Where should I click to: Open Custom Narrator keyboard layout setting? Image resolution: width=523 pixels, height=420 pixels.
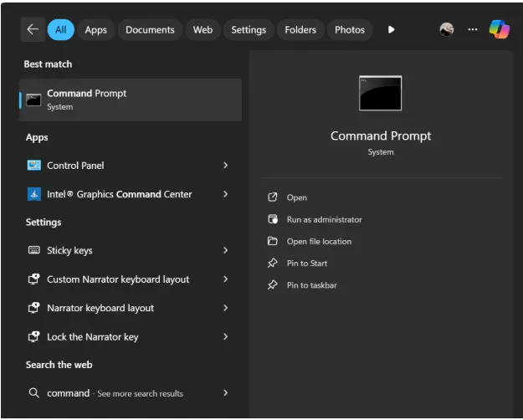tap(131, 279)
